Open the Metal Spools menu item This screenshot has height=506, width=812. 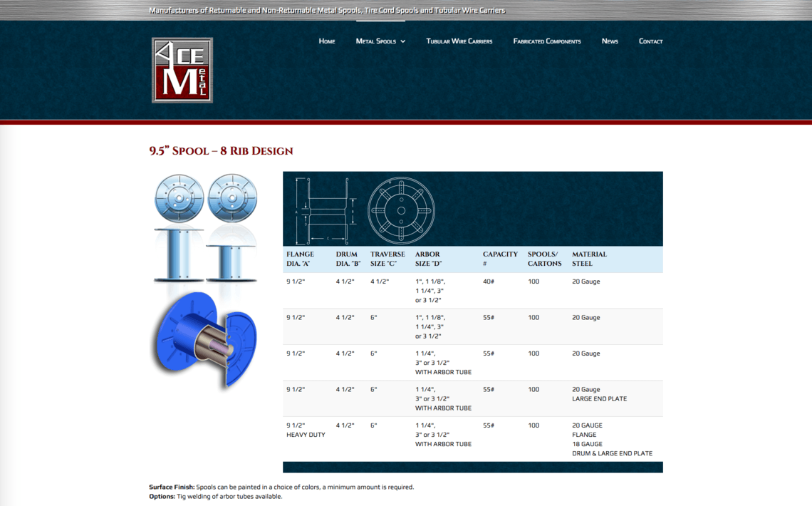pyautogui.click(x=375, y=41)
